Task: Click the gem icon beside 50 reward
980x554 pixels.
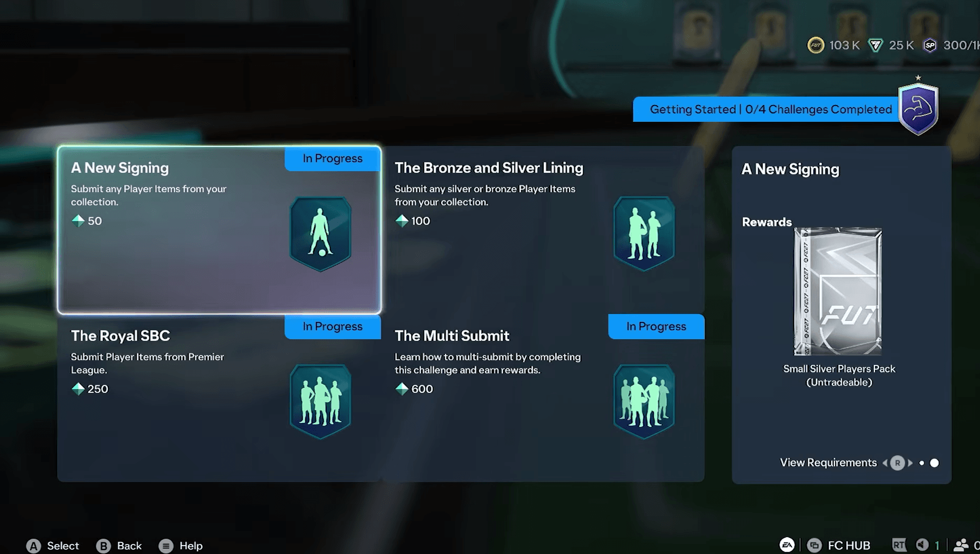Action: click(x=78, y=221)
